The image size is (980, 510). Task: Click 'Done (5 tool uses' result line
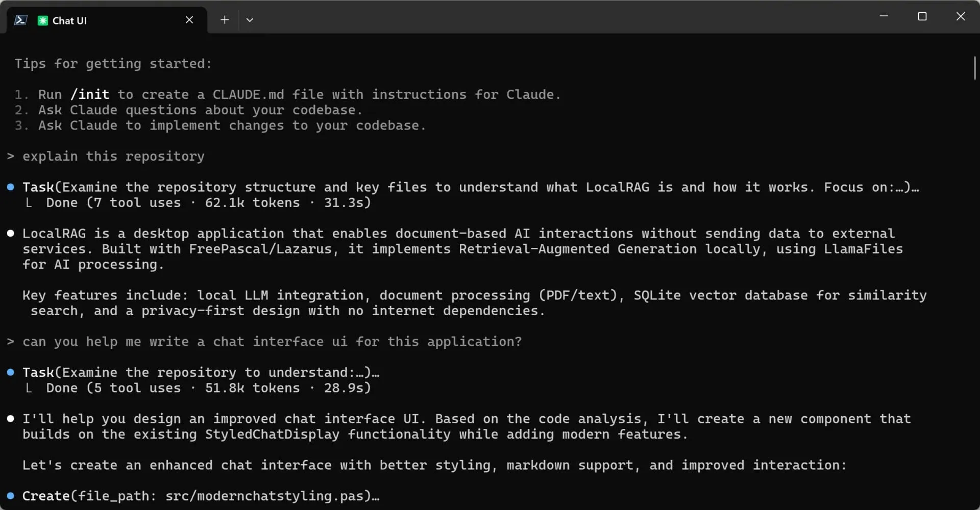[x=208, y=388]
